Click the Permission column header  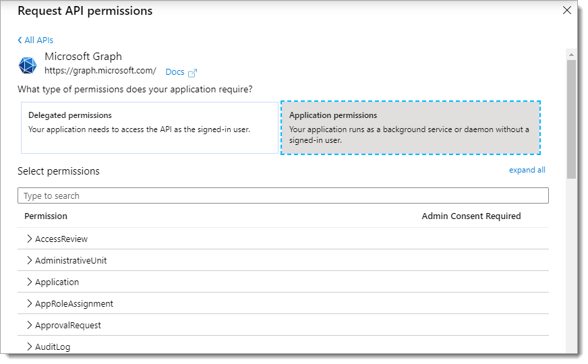(x=46, y=216)
